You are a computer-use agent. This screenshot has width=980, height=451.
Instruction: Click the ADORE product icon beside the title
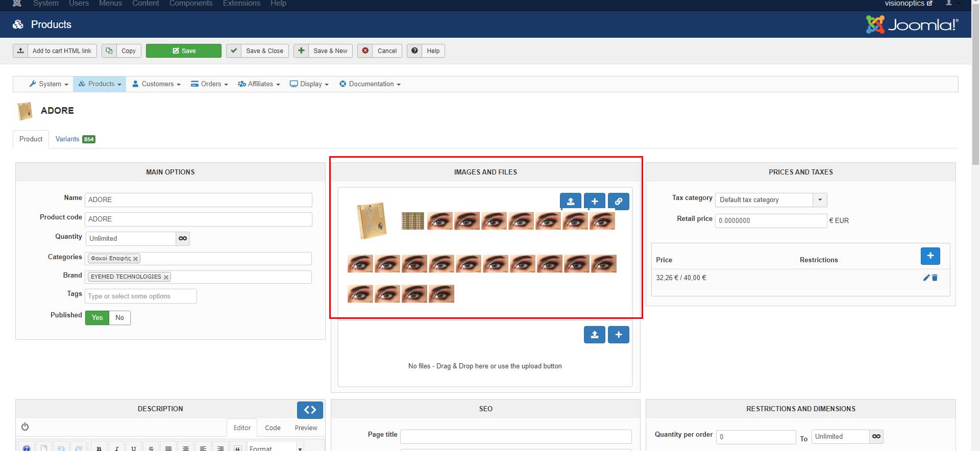point(24,111)
